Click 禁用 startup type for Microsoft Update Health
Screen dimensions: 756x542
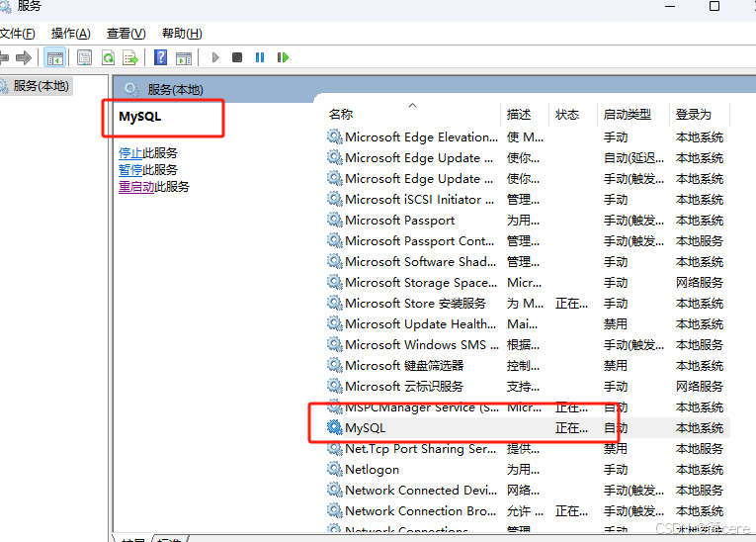(616, 323)
